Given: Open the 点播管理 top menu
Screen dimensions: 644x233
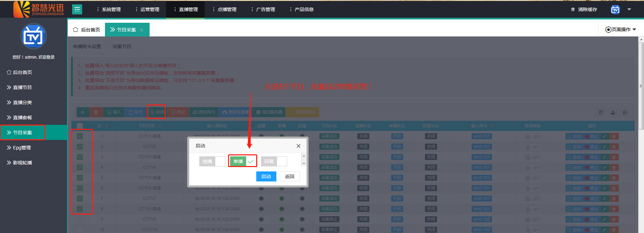Looking at the screenshot, I should pyautogui.click(x=225, y=9).
